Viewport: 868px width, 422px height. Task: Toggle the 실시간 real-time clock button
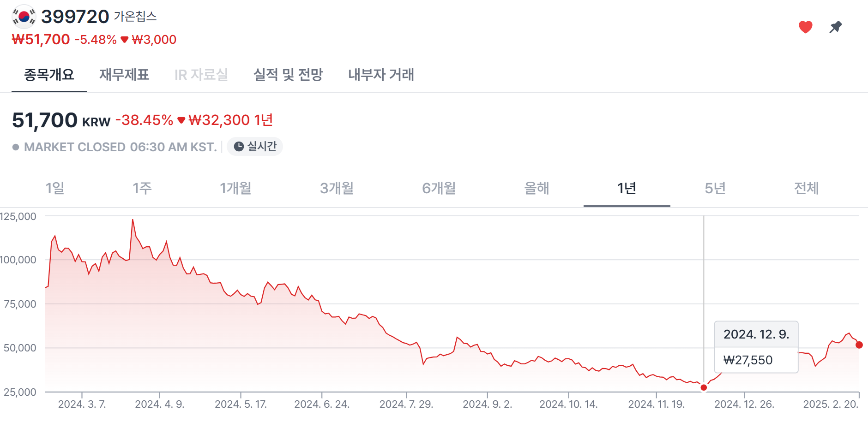(255, 147)
